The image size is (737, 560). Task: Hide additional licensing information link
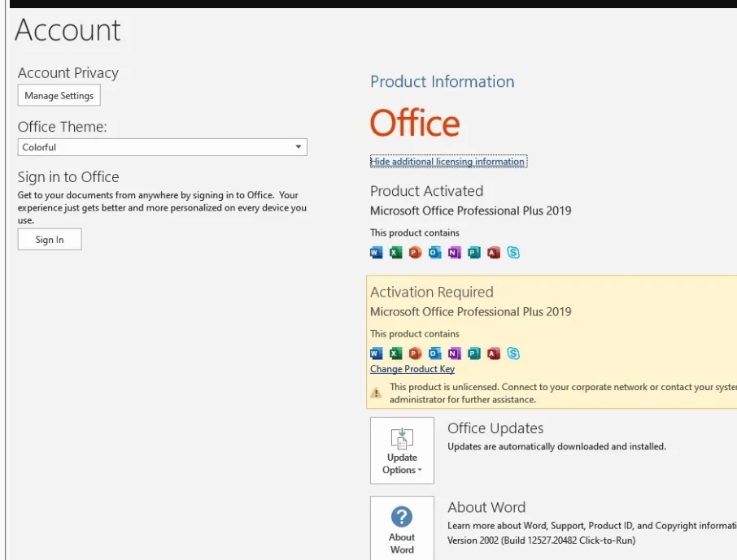(x=448, y=161)
